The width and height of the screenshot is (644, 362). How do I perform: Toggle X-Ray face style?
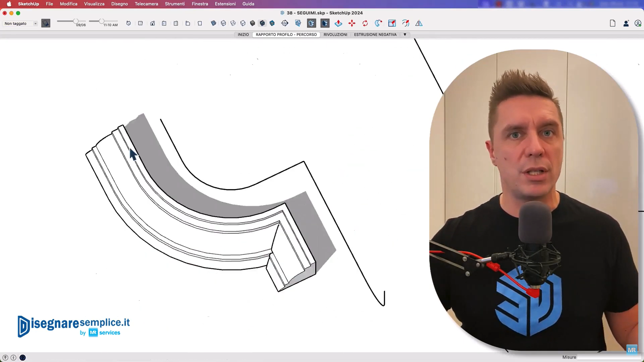pos(213,23)
